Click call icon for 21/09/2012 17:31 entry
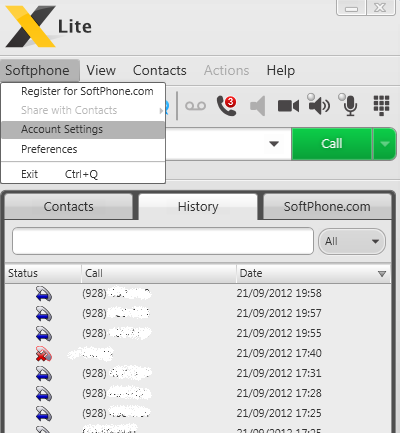The height and width of the screenshot is (433, 400). tap(44, 374)
